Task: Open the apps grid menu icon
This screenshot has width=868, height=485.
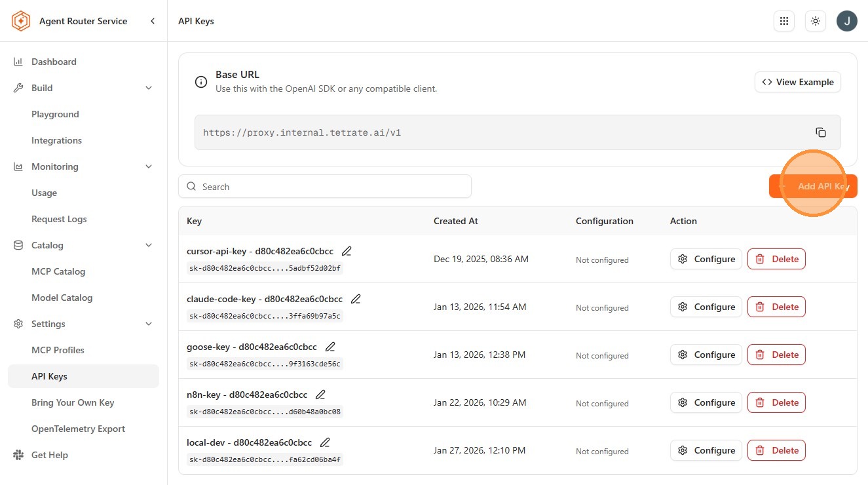Action: pyautogui.click(x=783, y=21)
